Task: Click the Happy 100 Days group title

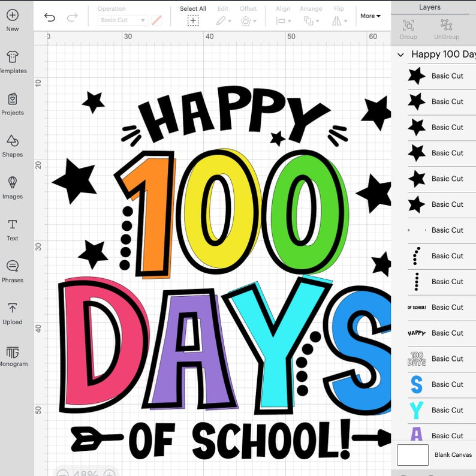Action: click(x=444, y=55)
